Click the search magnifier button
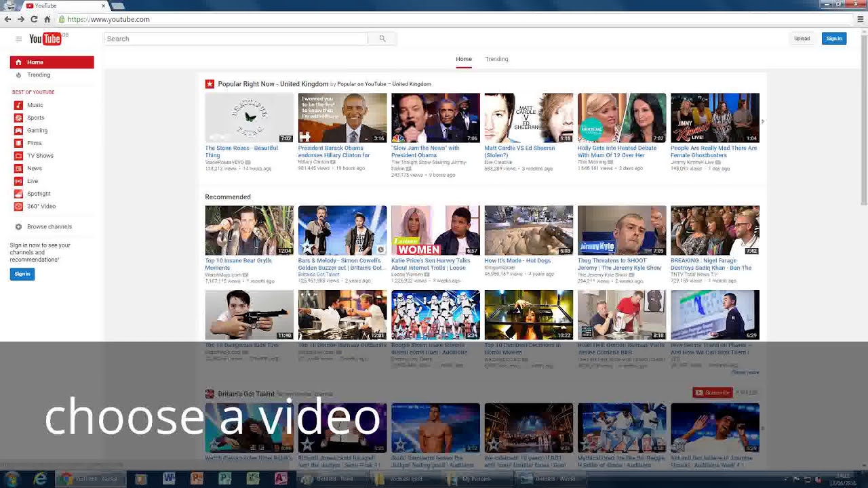The image size is (868, 488). pyautogui.click(x=382, y=39)
